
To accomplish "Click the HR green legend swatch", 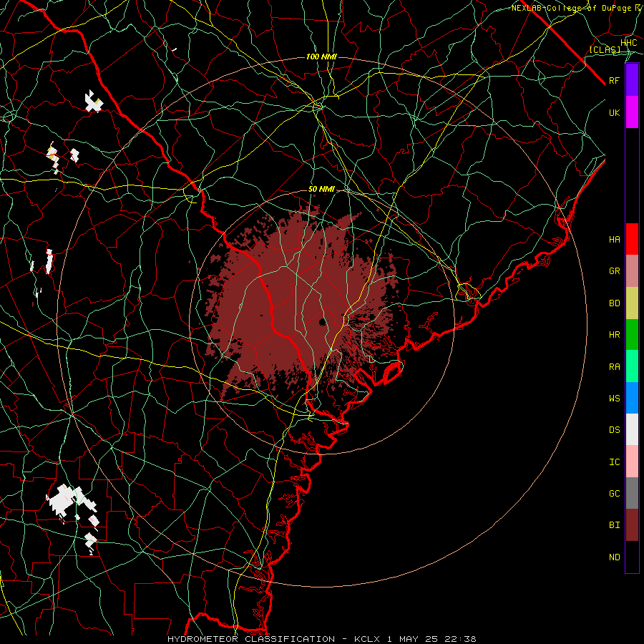I will [632, 335].
